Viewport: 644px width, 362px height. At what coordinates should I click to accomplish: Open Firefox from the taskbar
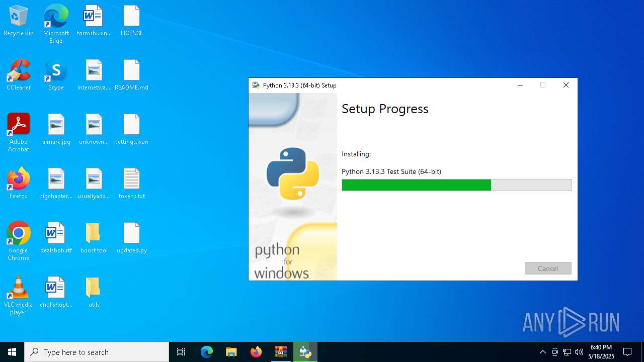[x=256, y=352]
